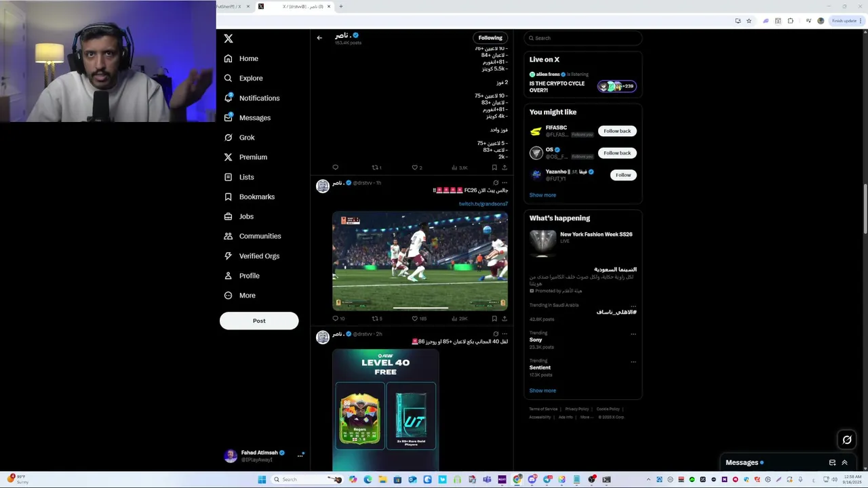Open Notifications in the sidebar
Image resolution: width=868 pixels, height=488 pixels.
[x=252, y=98]
